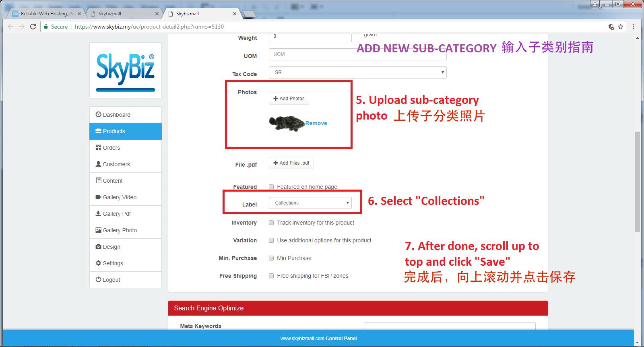Open Orders in the sidebar

[126, 148]
